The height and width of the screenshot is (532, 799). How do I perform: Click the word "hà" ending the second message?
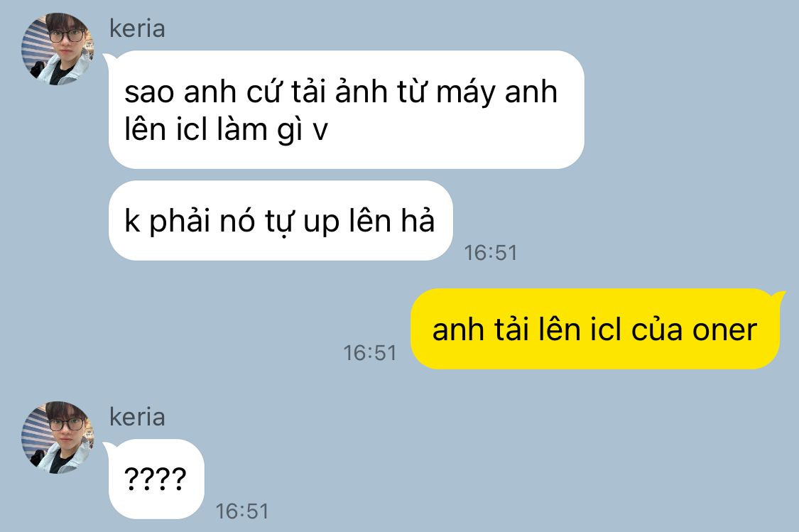coord(418,221)
